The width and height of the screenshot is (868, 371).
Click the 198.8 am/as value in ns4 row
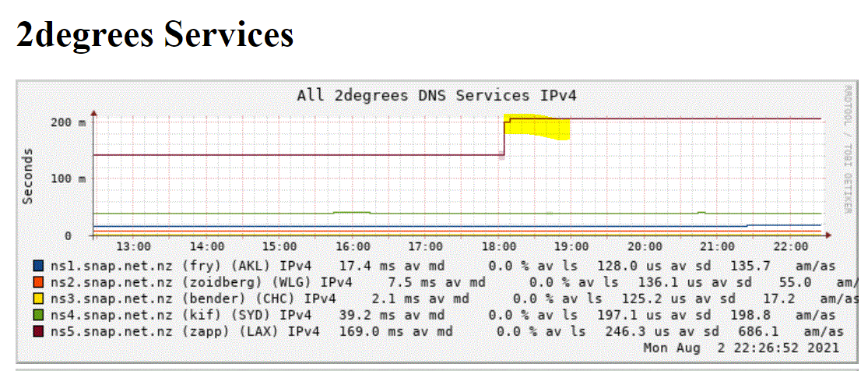point(782,316)
